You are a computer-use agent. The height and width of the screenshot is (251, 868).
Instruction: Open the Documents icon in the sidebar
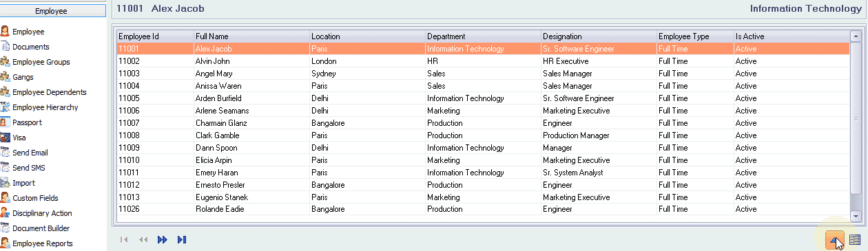tap(6, 47)
